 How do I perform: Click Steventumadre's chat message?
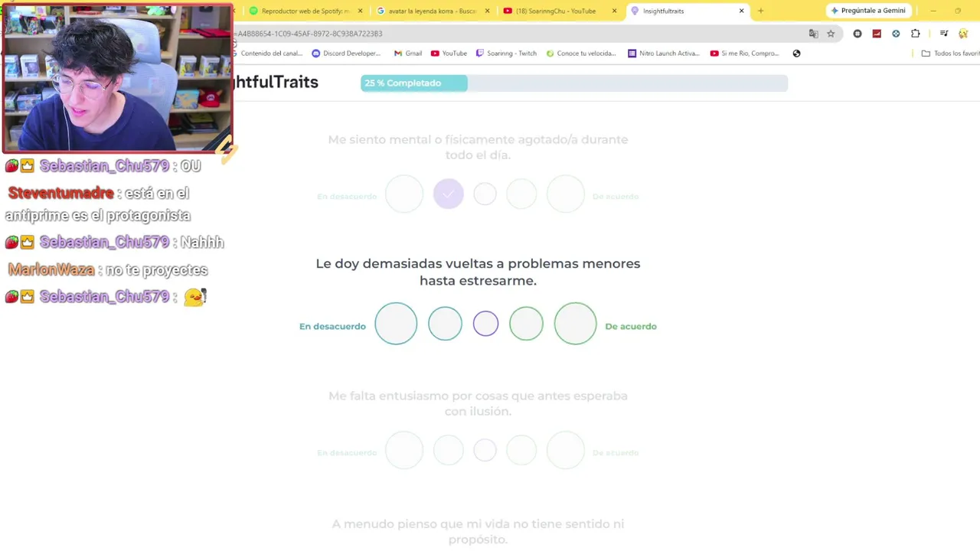pos(100,204)
